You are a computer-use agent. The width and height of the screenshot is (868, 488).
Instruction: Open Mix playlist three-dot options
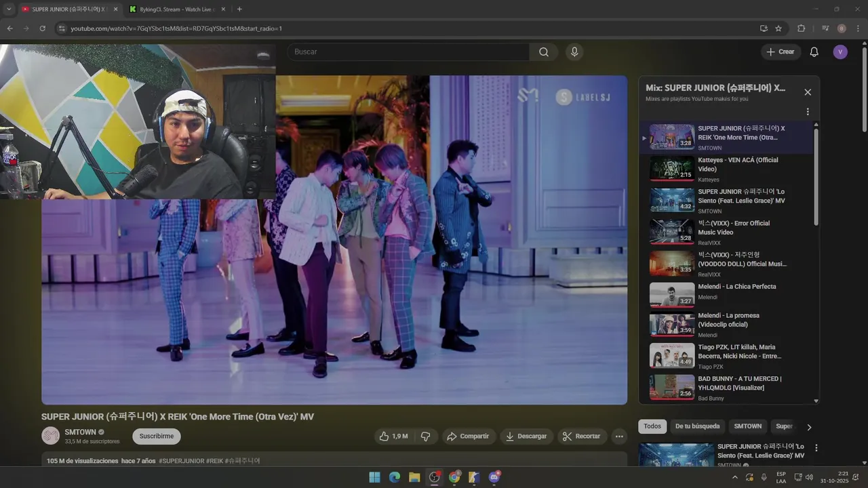pyautogui.click(x=808, y=112)
